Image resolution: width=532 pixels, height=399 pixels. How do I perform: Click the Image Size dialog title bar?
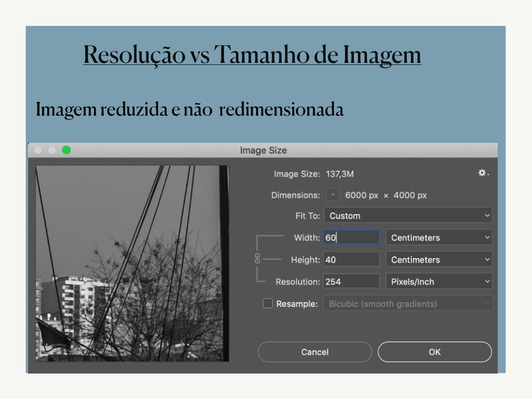tap(263, 150)
